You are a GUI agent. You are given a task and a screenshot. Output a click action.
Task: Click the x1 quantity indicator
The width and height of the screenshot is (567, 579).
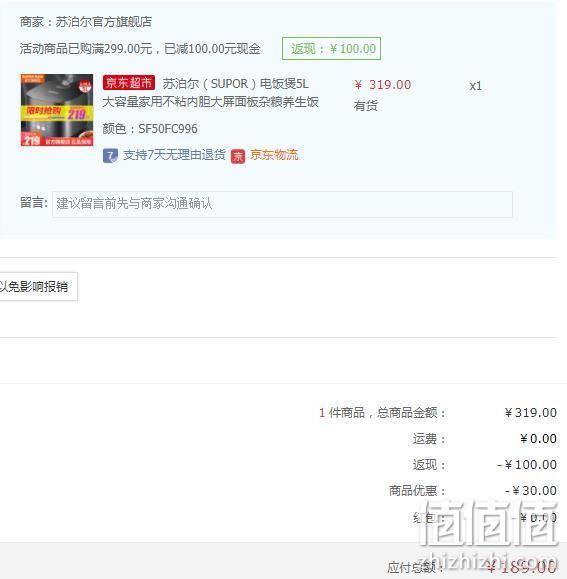475,86
